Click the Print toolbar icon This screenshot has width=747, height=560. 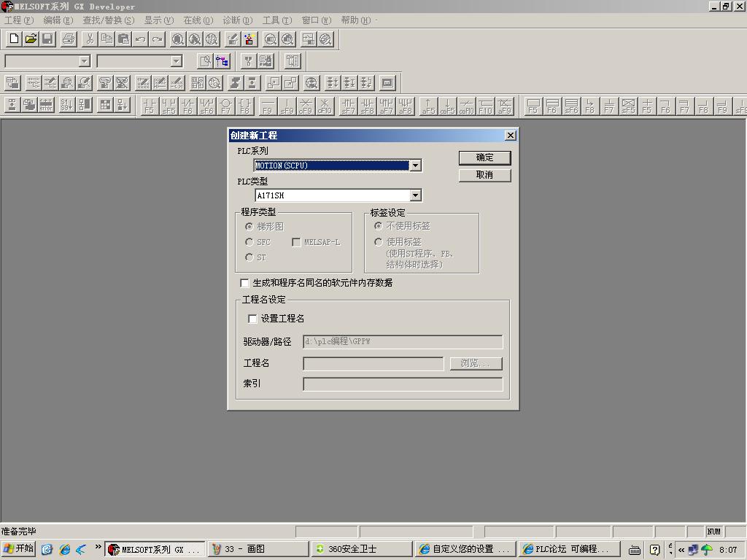(69, 39)
